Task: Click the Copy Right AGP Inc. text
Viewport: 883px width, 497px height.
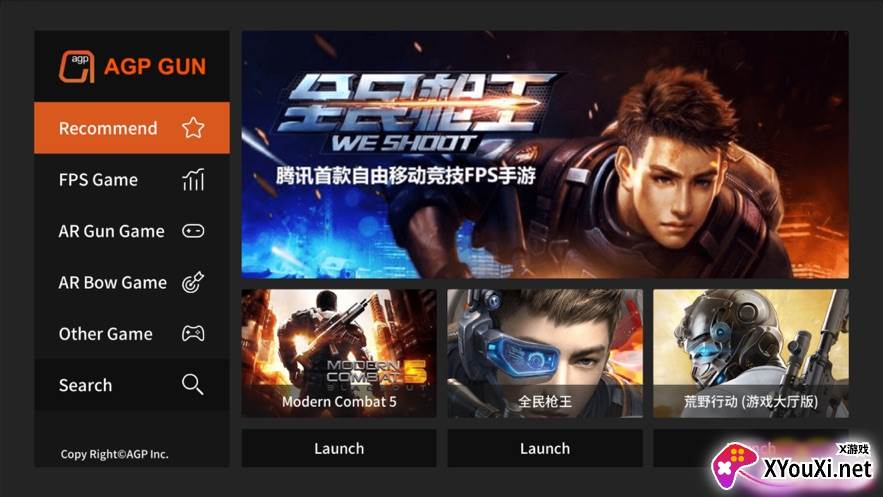Action: 114,454
